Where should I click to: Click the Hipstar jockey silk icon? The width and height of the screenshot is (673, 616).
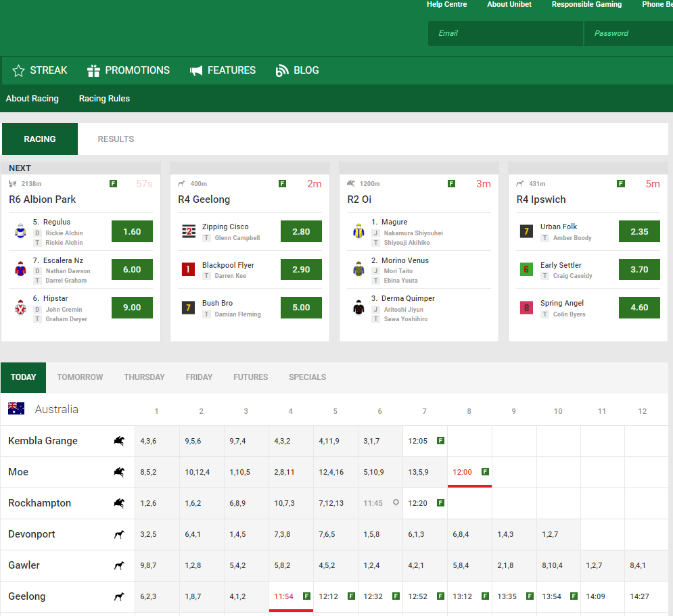tap(20, 308)
